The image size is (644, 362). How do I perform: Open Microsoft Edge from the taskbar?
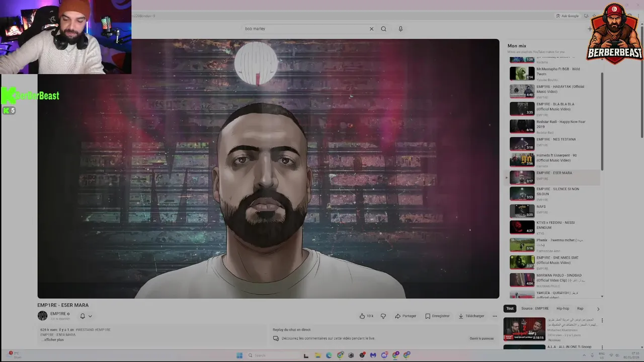(329, 355)
